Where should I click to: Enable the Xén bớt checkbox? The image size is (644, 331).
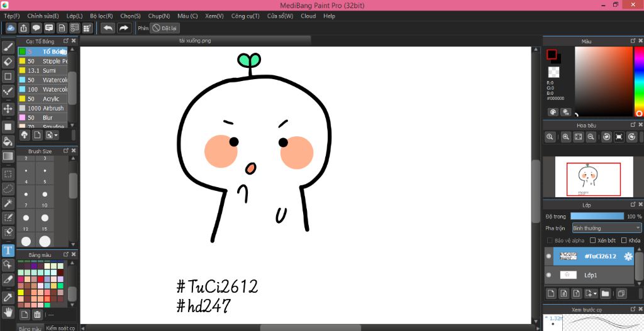592,241
